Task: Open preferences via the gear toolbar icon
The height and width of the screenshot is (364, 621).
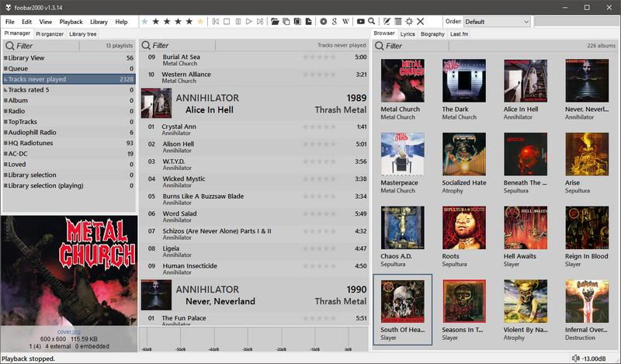Action: tap(409, 22)
